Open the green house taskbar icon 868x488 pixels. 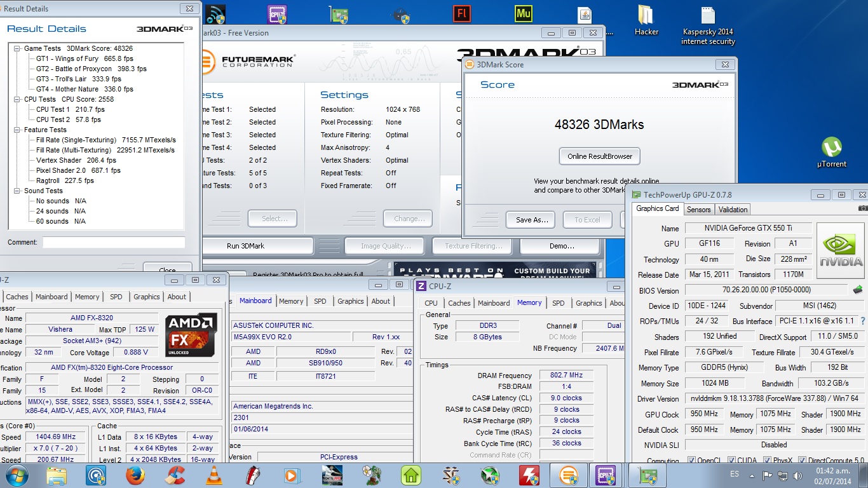(x=411, y=475)
